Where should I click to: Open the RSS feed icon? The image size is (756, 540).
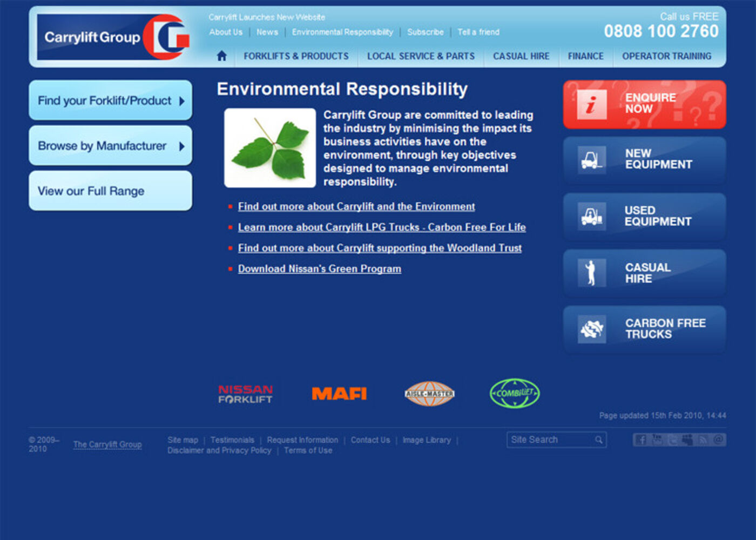[x=703, y=440]
